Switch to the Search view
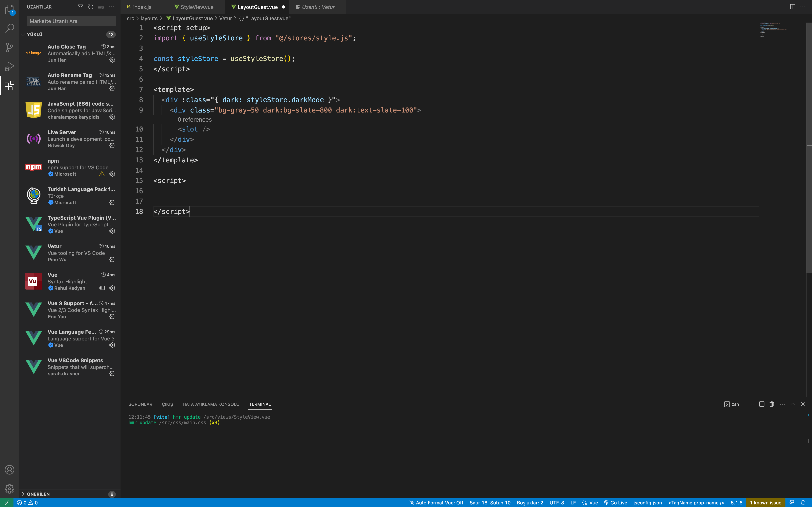Image resolution: width=812 pixels, height=507 pixels. [x=9, y=28]
